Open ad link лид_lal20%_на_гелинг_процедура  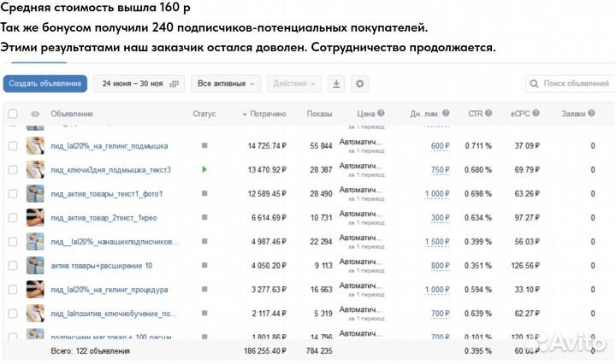pyautogui.click(x=110, y=290)
